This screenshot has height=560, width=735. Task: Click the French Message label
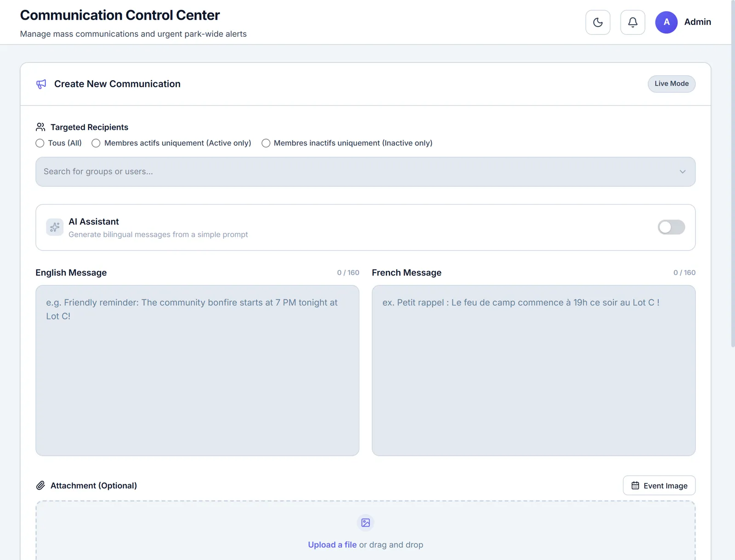(x=407, y=273)
